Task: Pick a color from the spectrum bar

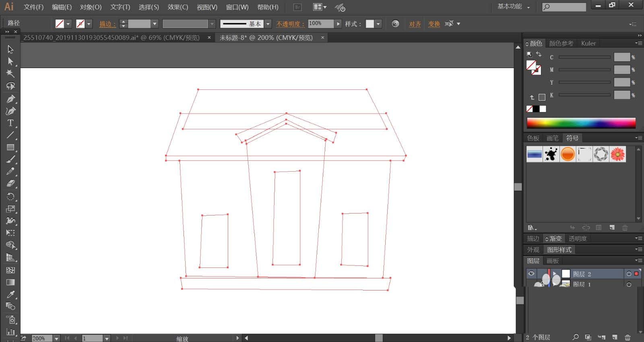Action: (581, 123)
